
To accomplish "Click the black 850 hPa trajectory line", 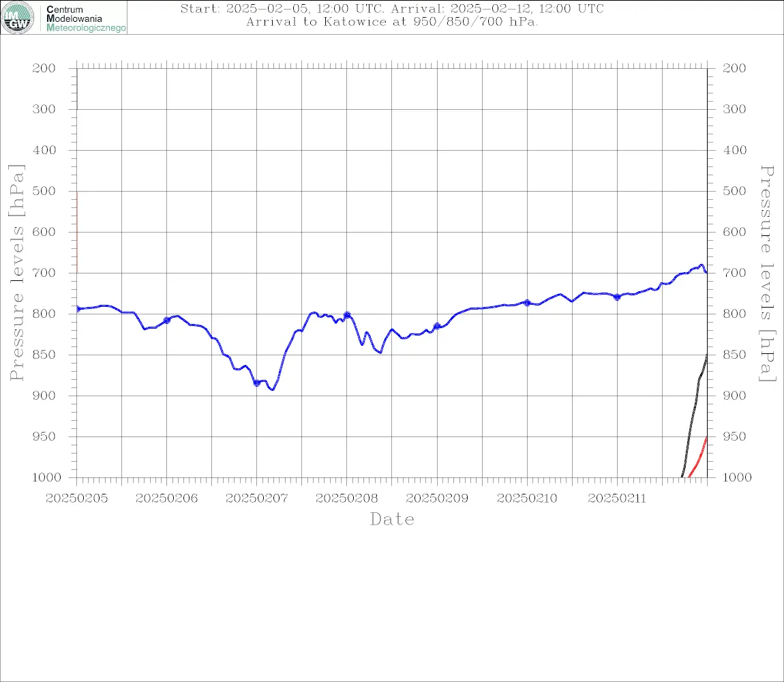I will click(695, 415).
